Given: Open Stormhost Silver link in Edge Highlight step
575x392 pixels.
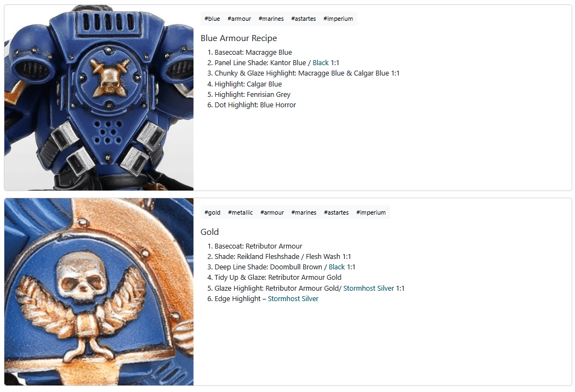Looking at the screenshot, I should point(293,298).
